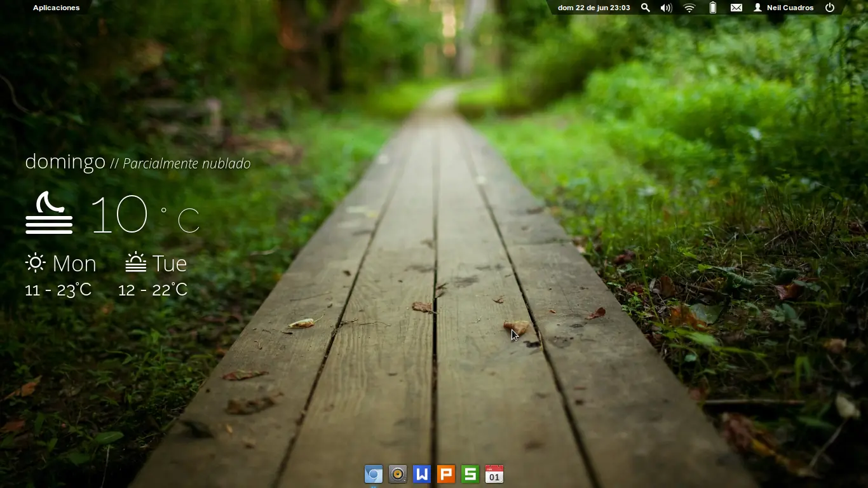Launch WPS Presentation from the dock
868x488 pixels.
[x=445, y=473]
